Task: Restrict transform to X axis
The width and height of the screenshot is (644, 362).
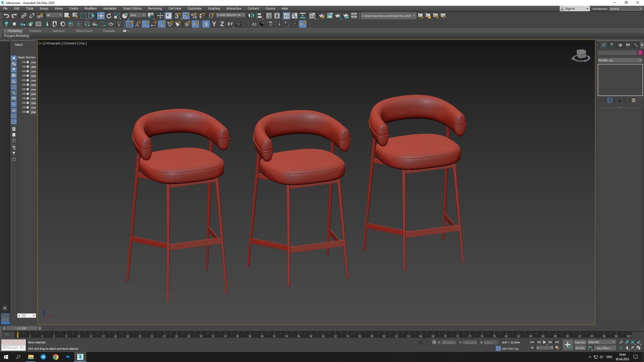Action: tap(206, 24)
